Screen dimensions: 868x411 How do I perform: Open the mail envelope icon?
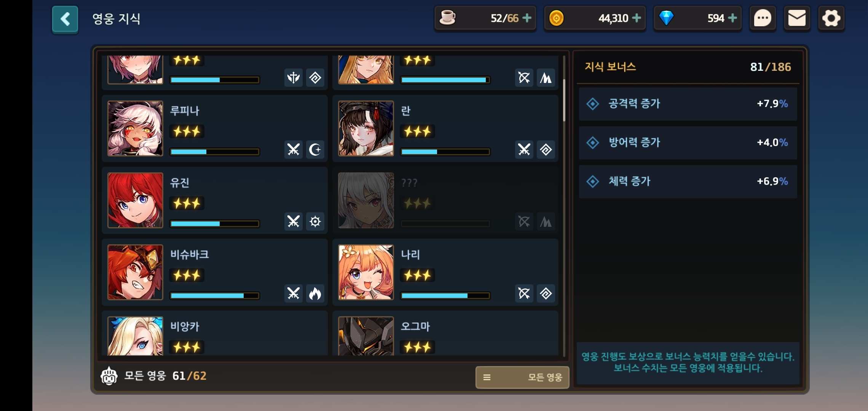click(x=797, y=18)
